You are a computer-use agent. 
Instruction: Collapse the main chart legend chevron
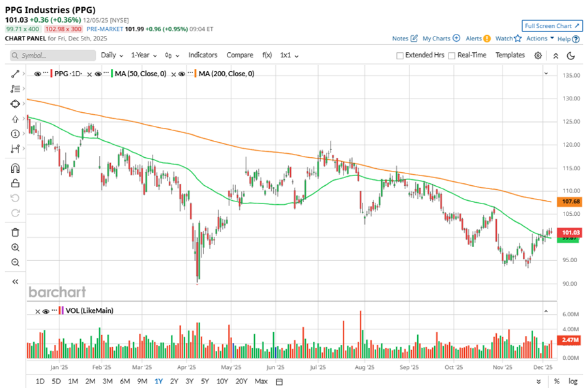pos(546,74)
